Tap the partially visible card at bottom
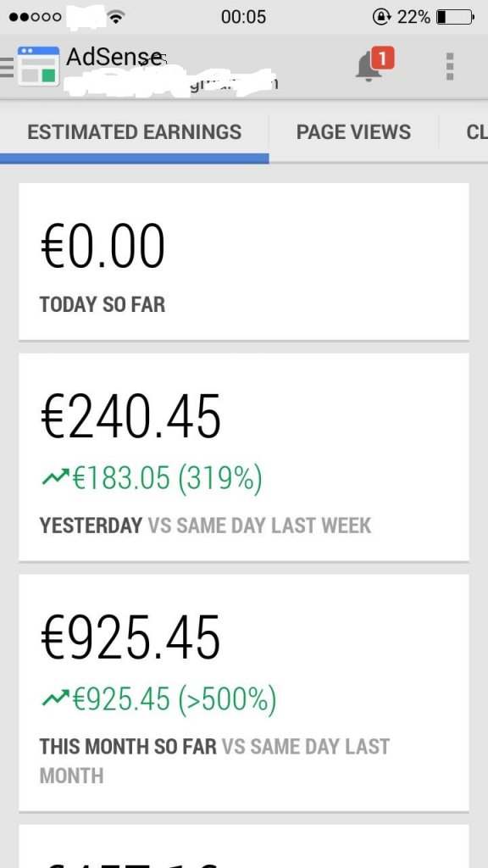The height and width of the screenshot is (868, 488). (244, 846)
